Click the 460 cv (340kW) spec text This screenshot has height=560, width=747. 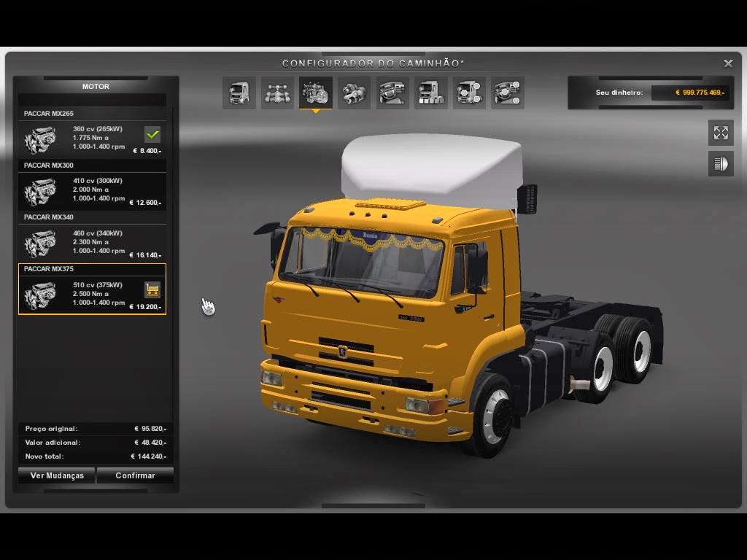click(98, 233)
